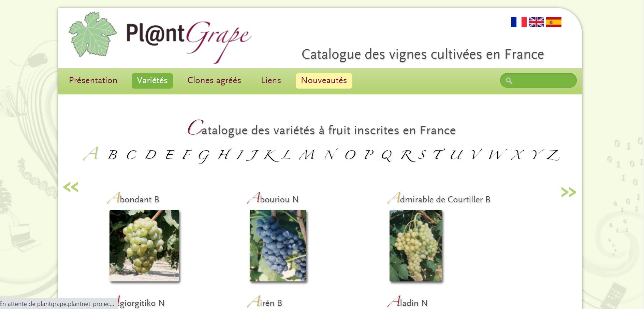Open the Airén B variety link

265,302
